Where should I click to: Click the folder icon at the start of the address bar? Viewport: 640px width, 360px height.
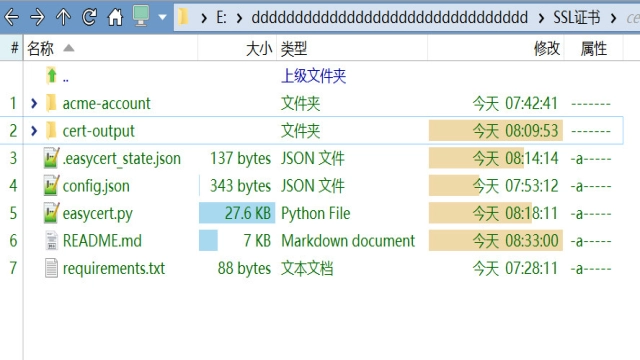click(184, 17)
